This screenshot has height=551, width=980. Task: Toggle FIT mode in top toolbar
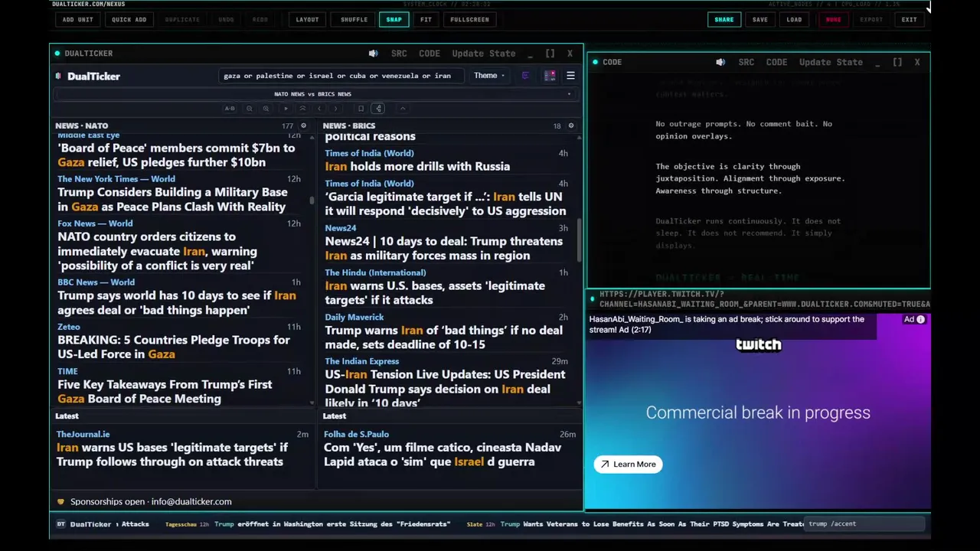pos(426,19)
